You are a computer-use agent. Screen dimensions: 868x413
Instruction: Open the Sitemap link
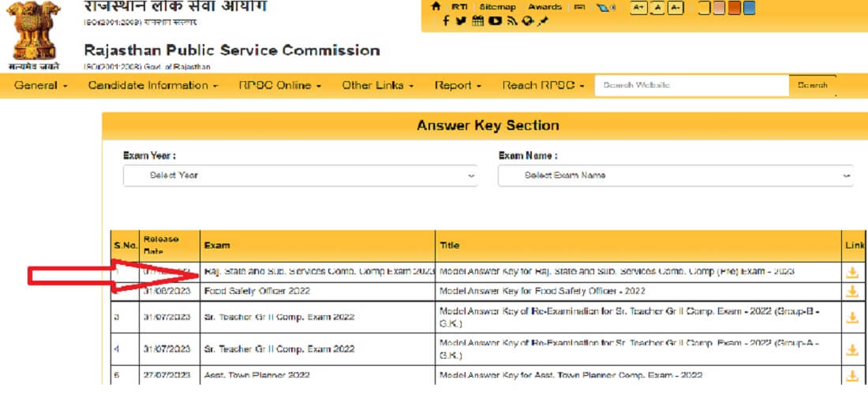point(497,7)
